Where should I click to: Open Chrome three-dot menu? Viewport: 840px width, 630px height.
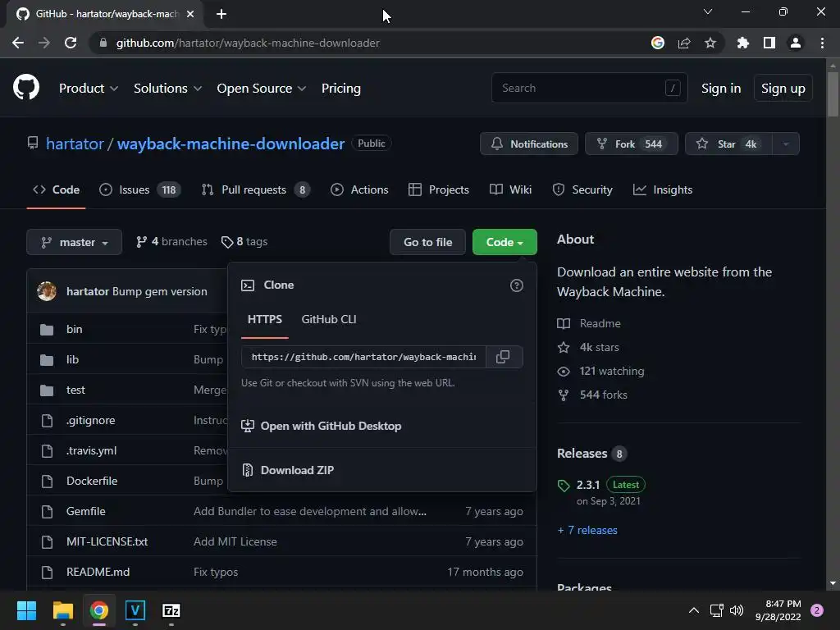coord(822,43)
